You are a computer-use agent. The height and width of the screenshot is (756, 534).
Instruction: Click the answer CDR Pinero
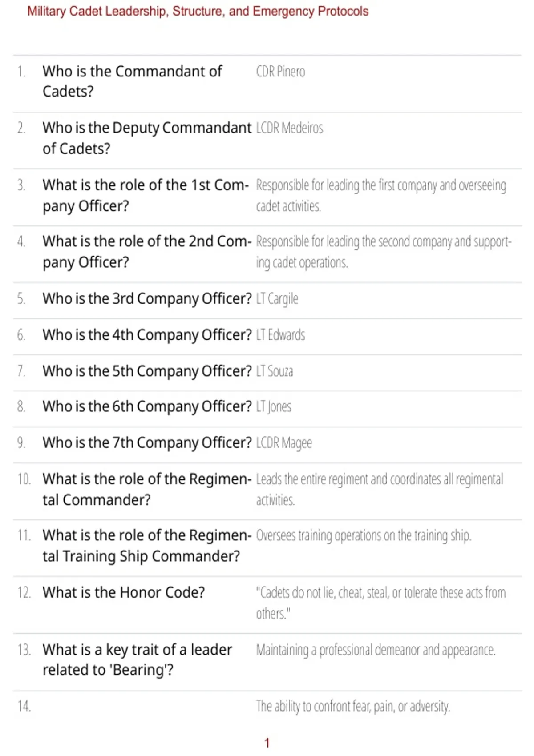[x=280, y=72]
